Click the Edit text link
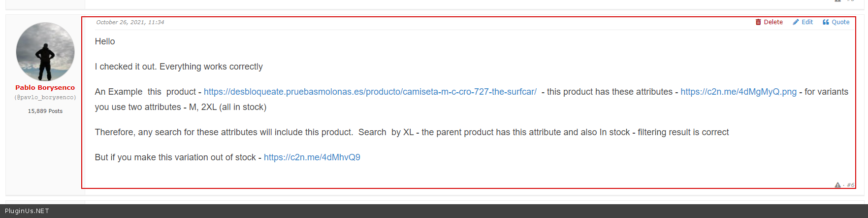The image size is (868, 218). pos(807,22)
